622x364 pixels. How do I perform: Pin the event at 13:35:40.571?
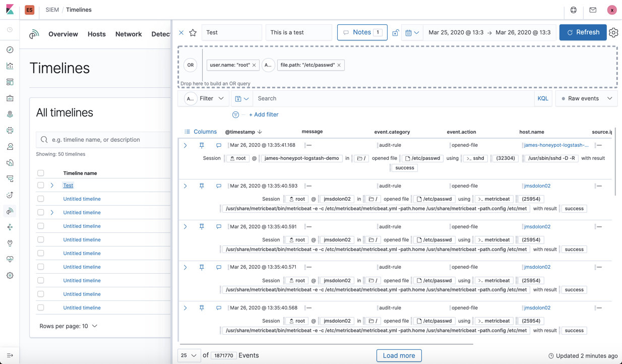(202, 267)
